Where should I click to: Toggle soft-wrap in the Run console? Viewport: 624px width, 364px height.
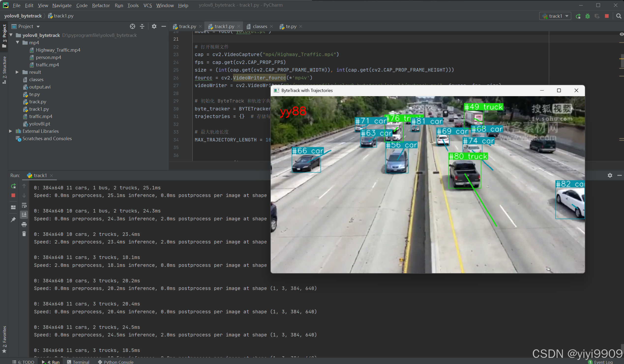[24, 205]
